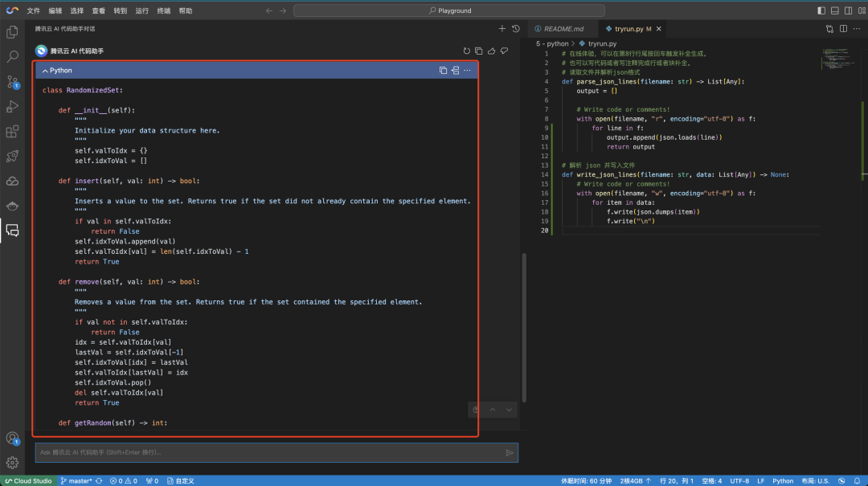868x486 pixels.
Task: Open the 终端 menu
Action: pyautogui.click(x=163, y=11)
